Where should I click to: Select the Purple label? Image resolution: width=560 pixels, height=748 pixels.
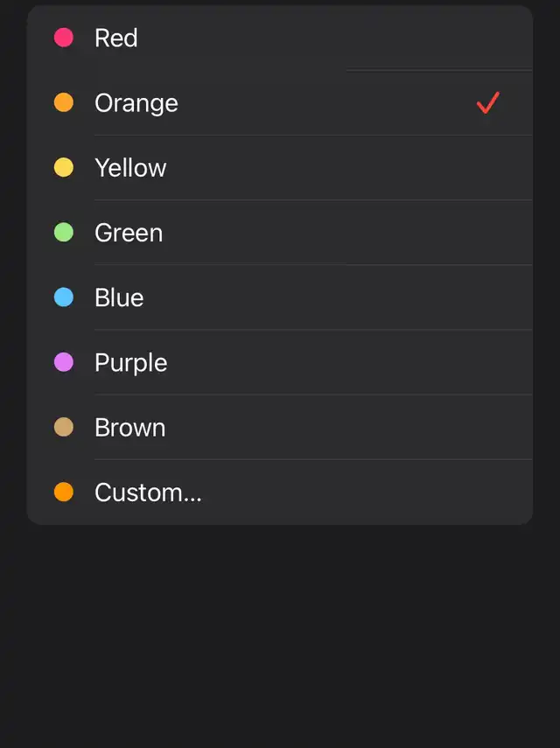131,362
